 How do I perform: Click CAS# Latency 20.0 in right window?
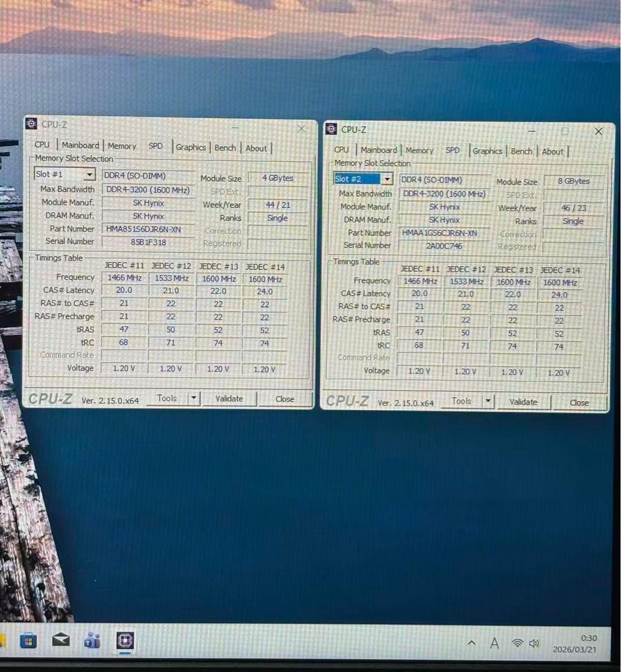click(419, 294)
